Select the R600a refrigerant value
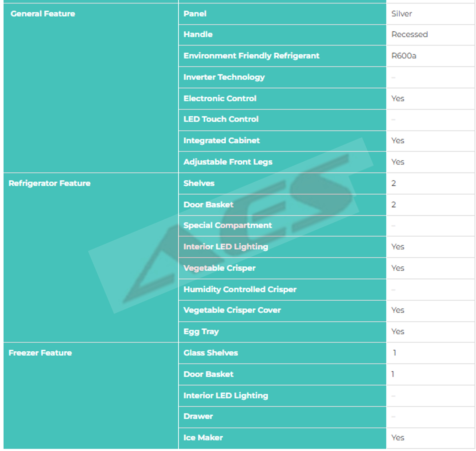This screenshot has height=451, width=476. (403, 56)
